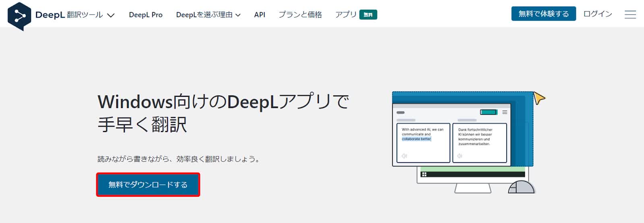Image resolution: width=644 pixels, height=223 pixels.
Task: Go to プランと価格 page
Action: pos(300,15)
